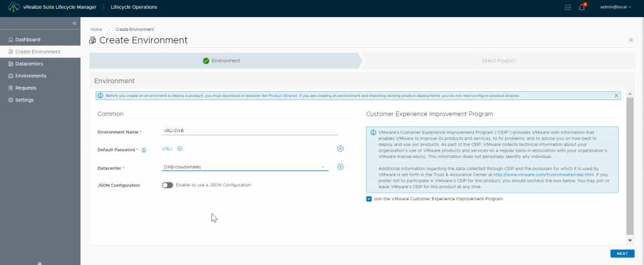
Task: Enable the JSON Configuration toggle
Action: [x=167, y=185]
